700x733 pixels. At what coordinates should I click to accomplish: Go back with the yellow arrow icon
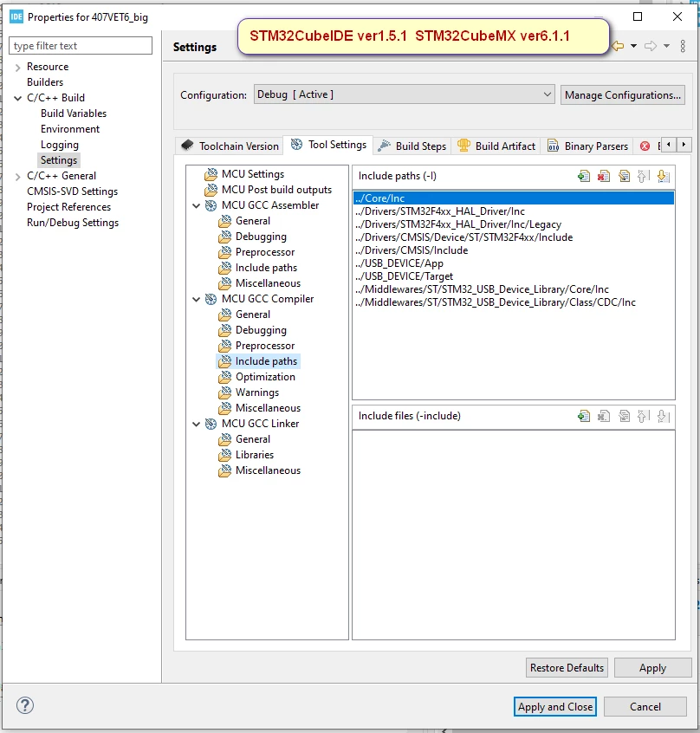619,46
